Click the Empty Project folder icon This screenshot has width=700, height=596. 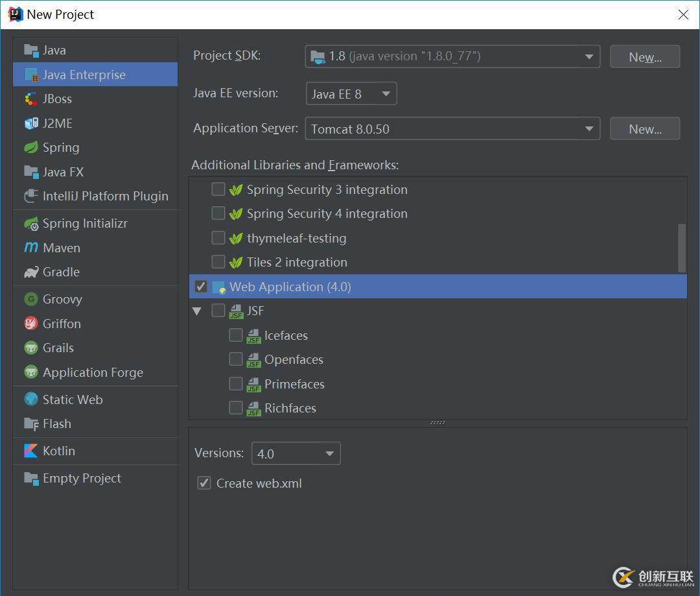pos(31,478)
